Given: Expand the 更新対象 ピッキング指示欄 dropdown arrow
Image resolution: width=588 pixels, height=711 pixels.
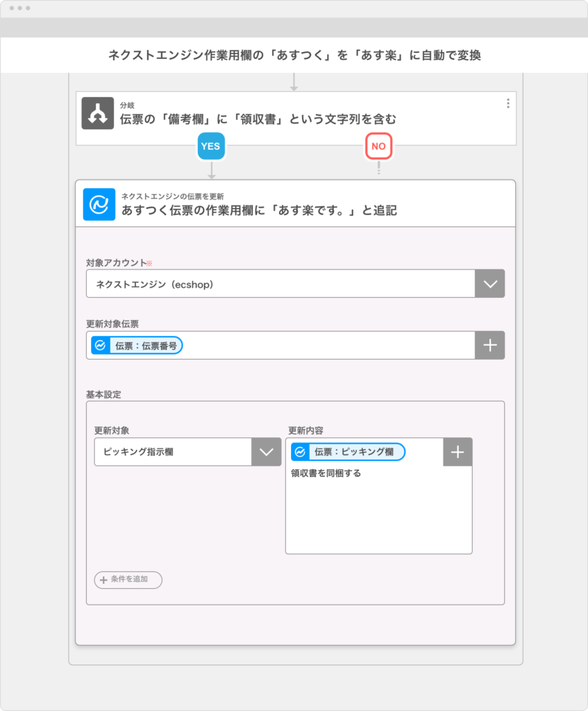Looking at the screenshot, I should tap(266, 451).
